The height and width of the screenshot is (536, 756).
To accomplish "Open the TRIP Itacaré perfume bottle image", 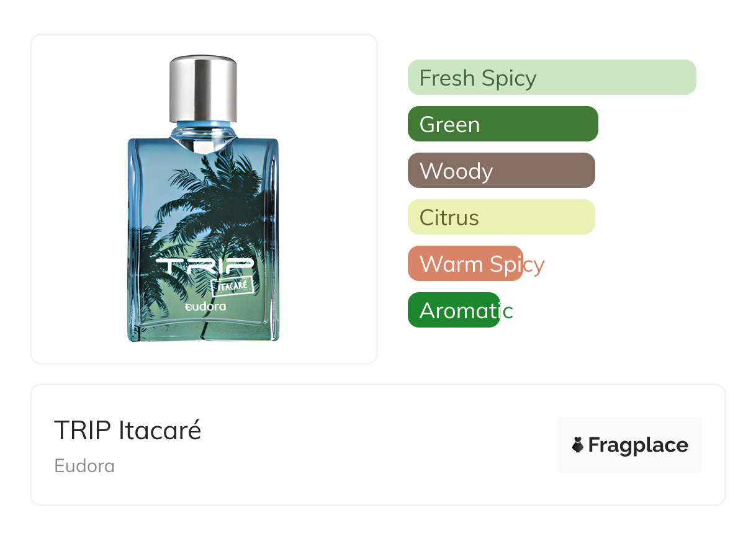I will tap(204, 199).
